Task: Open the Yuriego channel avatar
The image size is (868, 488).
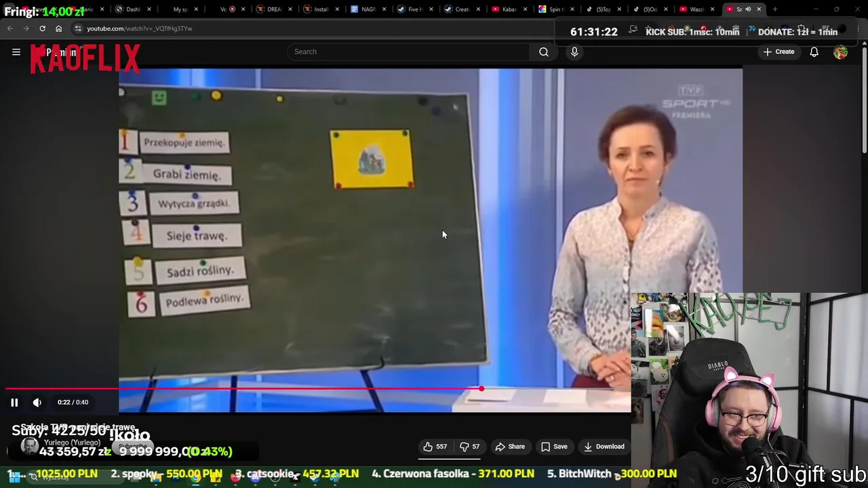Action: click(29, 446)
